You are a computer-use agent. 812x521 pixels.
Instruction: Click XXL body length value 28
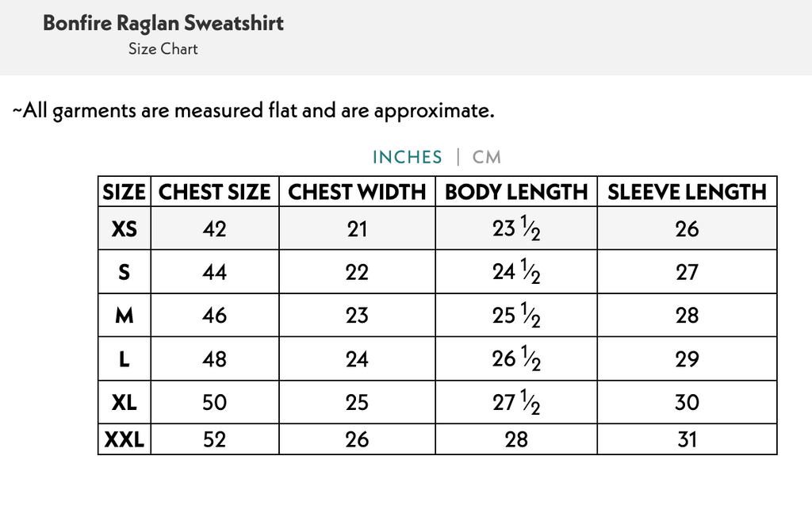click(x=516, y=439)
